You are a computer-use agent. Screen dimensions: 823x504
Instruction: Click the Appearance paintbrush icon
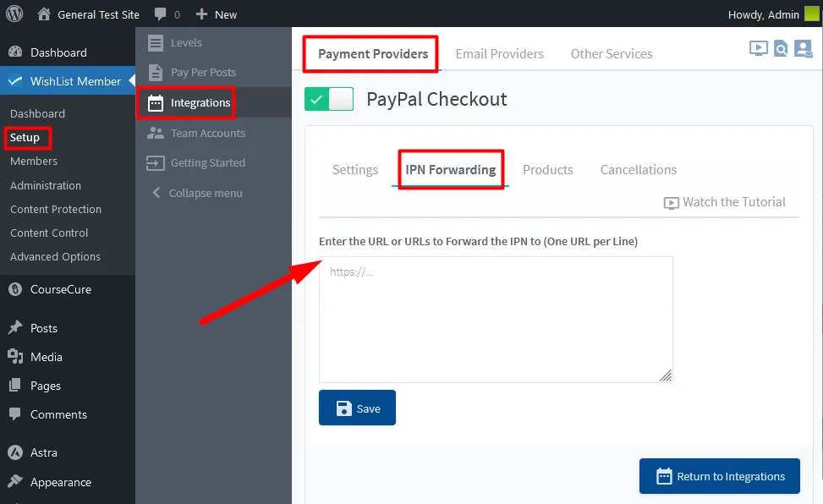[x=15, y=481]
